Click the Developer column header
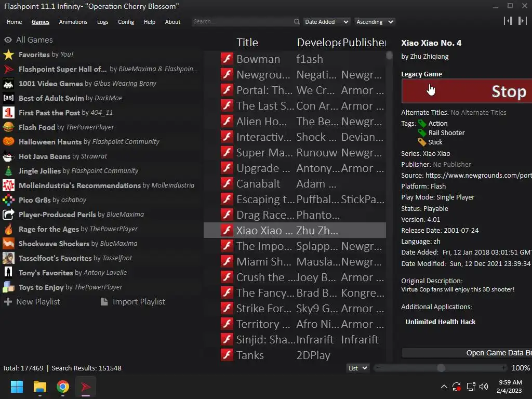 [x=318, y=43]
